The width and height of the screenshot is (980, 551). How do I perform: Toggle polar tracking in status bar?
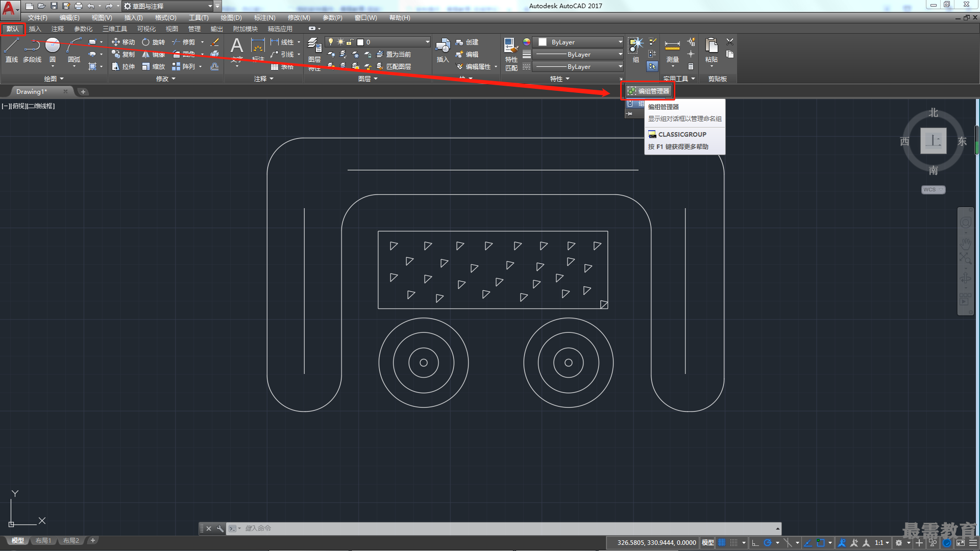[767, 543]
